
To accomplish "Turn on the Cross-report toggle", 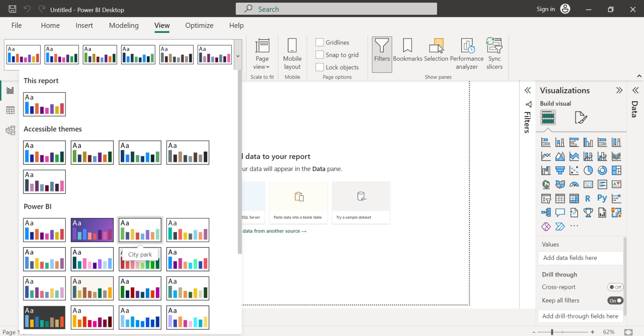I will [x=615, y=287].
